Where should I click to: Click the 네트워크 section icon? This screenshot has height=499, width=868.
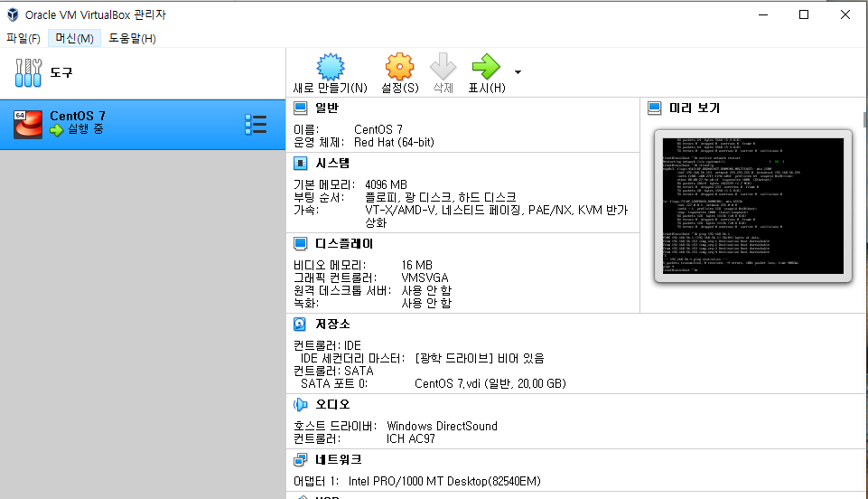[300, 459]
